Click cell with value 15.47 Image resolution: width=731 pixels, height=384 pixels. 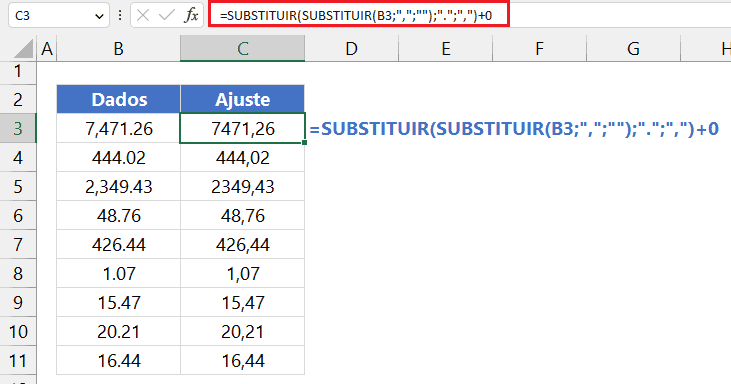[x=118, y=302]
